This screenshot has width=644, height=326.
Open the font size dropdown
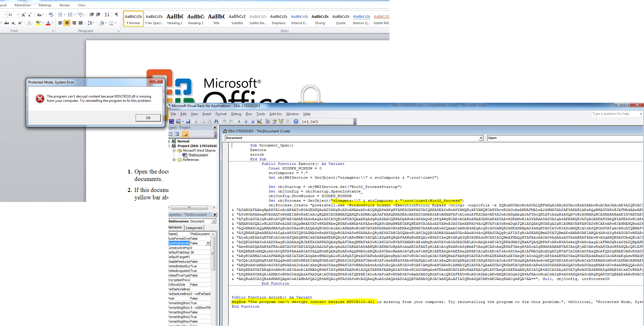coord(18,15)
